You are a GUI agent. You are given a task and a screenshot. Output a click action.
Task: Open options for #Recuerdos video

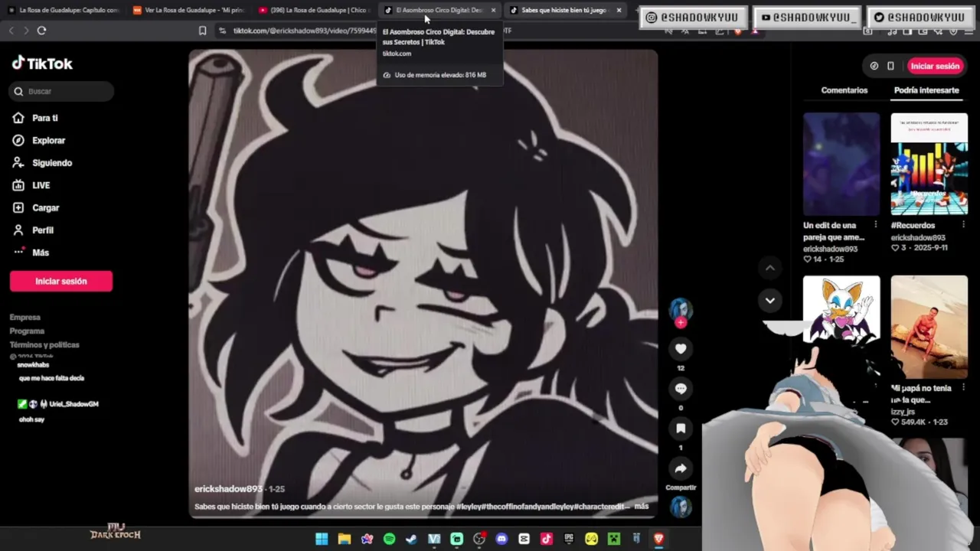962,225
